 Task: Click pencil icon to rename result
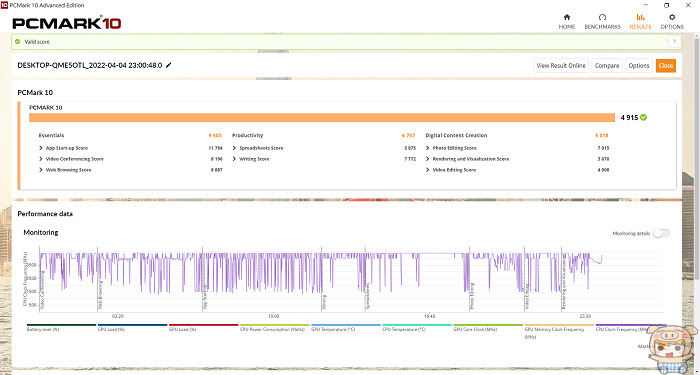tap(168, 65)
